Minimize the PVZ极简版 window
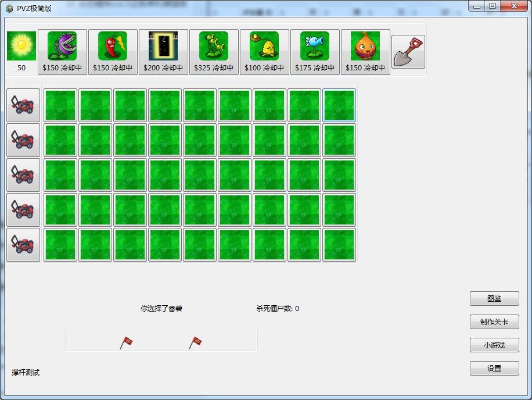Image resolution: width=532 pixels, height=400 pixels. coord(477,6)
